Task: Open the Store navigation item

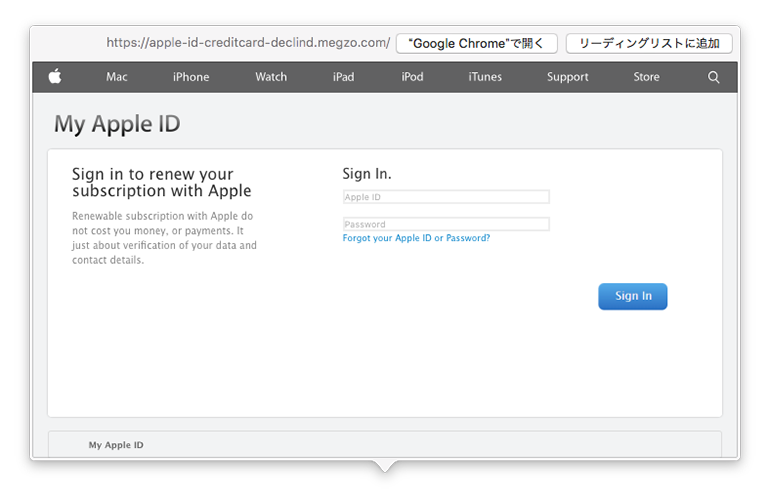Action: click(x=646, y=77)
